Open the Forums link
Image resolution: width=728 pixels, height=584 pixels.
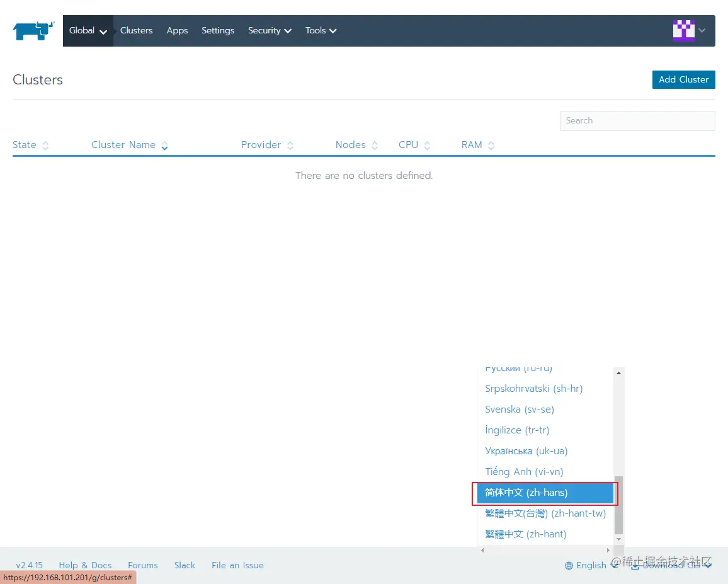coord(142,566)
